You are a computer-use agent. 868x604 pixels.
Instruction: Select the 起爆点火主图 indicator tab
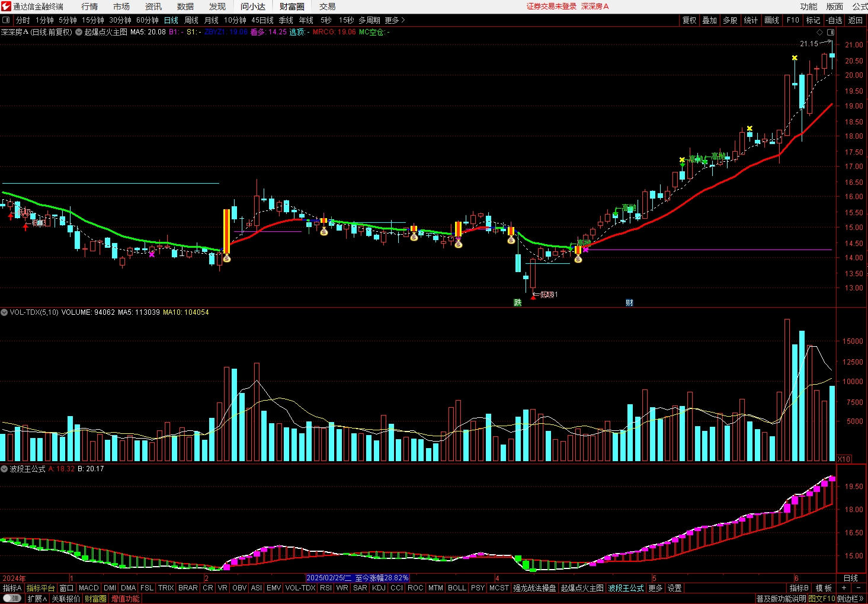point(582,588)
